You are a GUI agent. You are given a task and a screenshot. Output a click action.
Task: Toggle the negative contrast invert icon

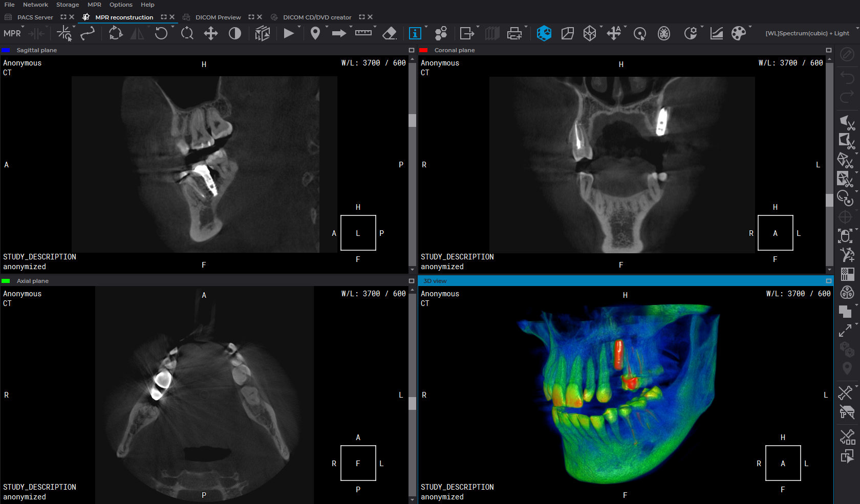coord(235,34)
